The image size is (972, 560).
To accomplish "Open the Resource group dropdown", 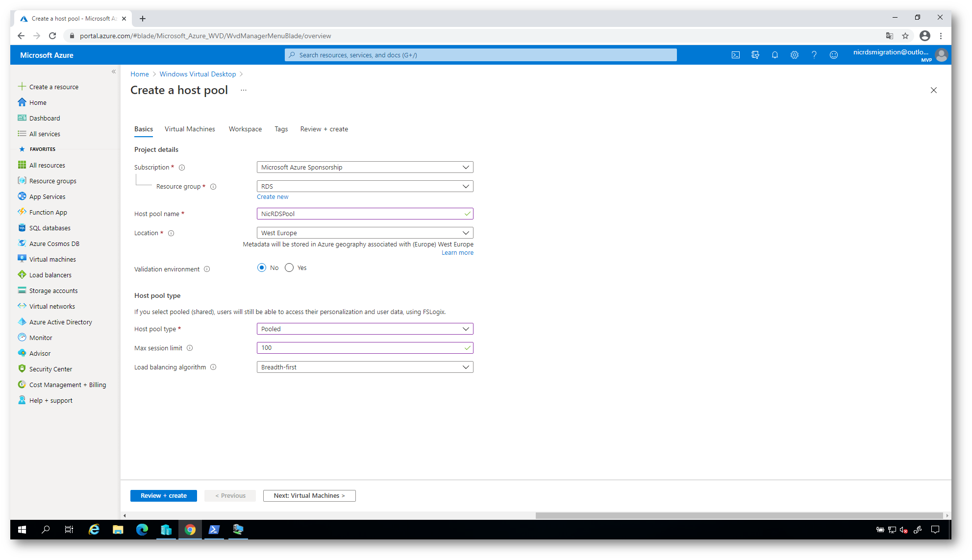I will 365,186.
